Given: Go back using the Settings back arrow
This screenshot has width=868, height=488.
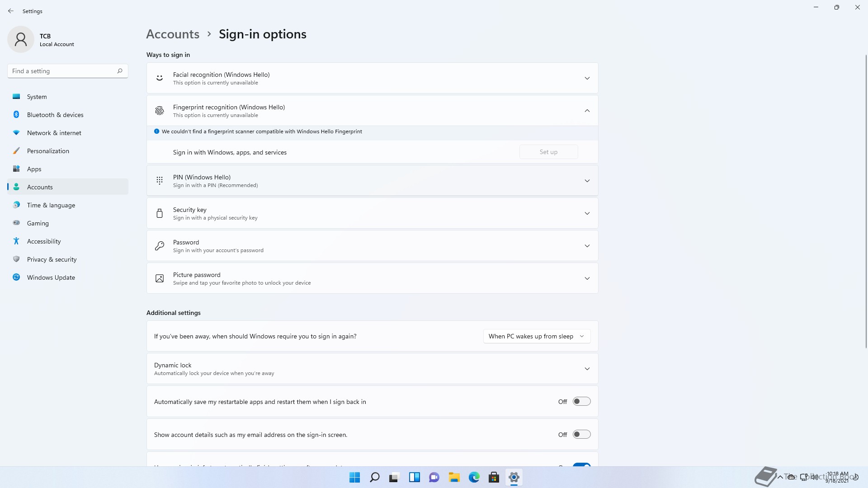Looking at the screenshot, I should point(11,11).
